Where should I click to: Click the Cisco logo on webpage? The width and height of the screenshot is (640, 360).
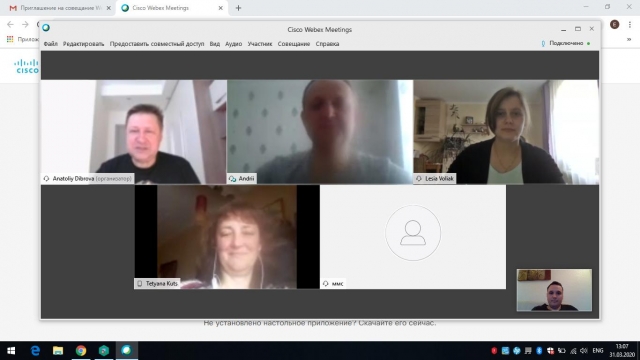pos(27,67)
